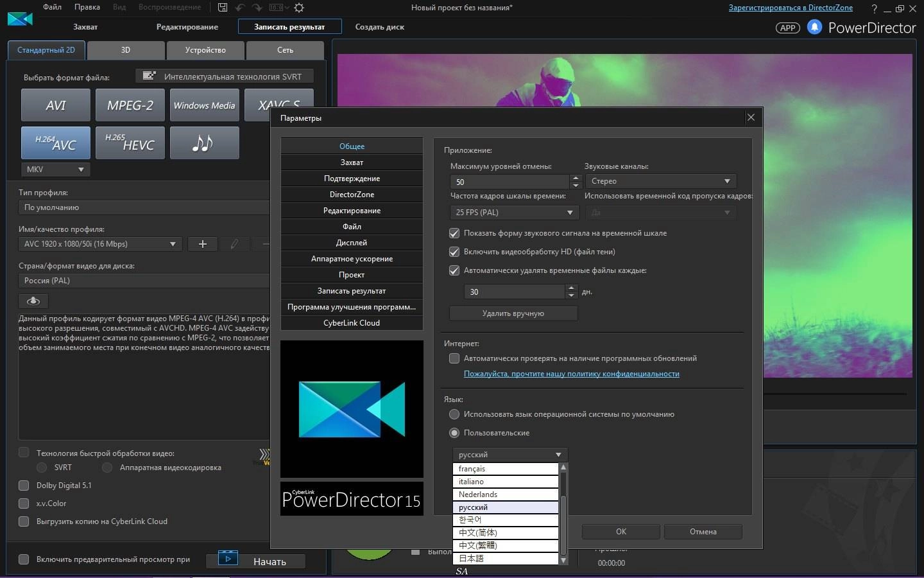Screen dimensions: 924x578
Task: Enable fast video rendering technology checkbox
Action: point(24,453)
